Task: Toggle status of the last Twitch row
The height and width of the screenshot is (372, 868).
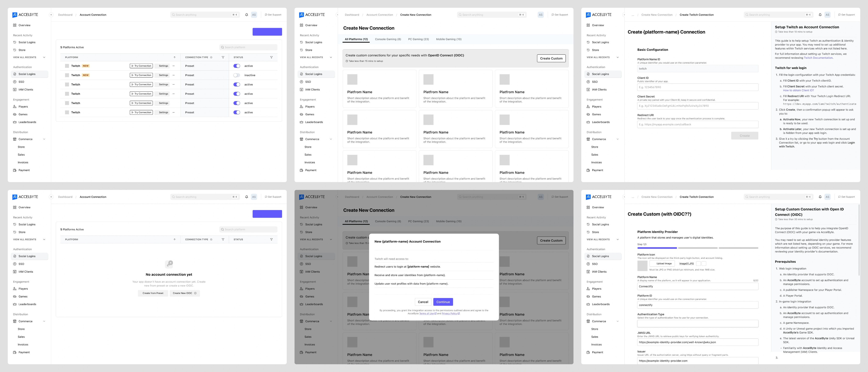Action: pyautogui.click(x=236, y=113)
